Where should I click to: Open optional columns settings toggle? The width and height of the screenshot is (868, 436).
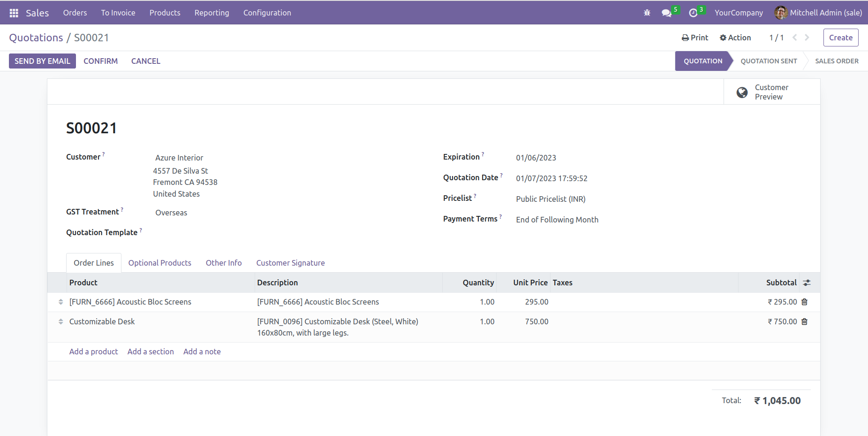pos(807,283)
